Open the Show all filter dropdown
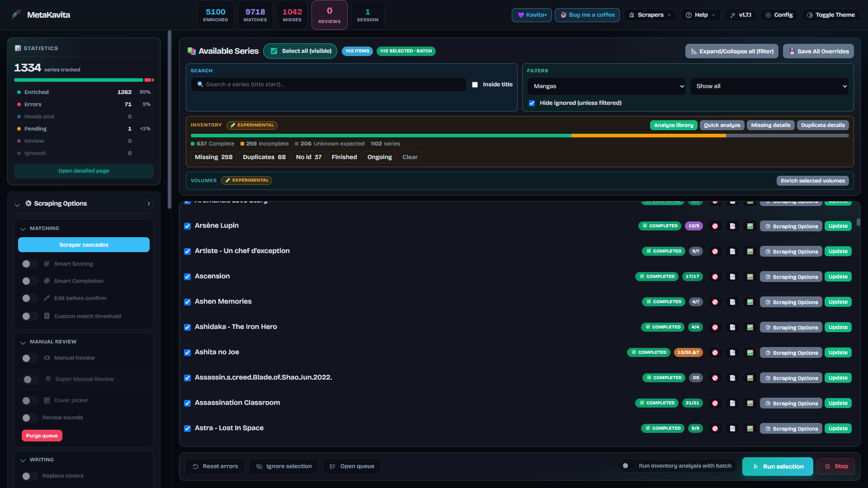This screenshot has height=488, width=868. click(x=769, y=86)
